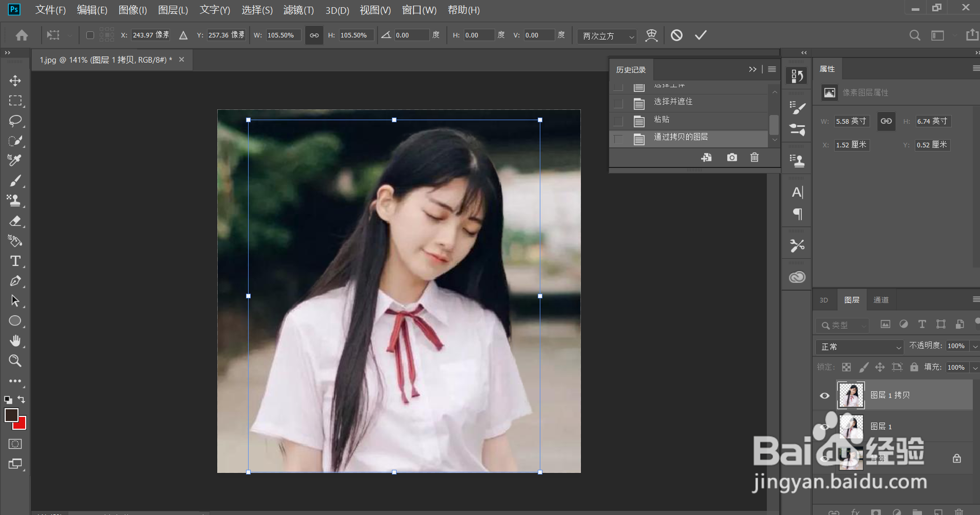The width and height of the screenshot is (980, 515).
Task: Commit the transform with the checkmark
Action: coord(701,35)
